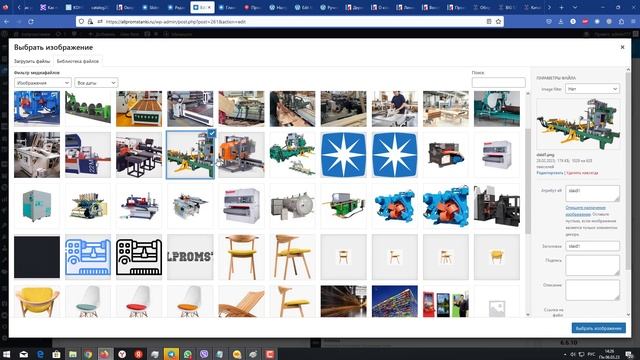Viewport: 640px width, 360px height.
Task: Select the orange machine thumbnail beside the checked one
Action: pyautogui.click(x=241, y=155)
